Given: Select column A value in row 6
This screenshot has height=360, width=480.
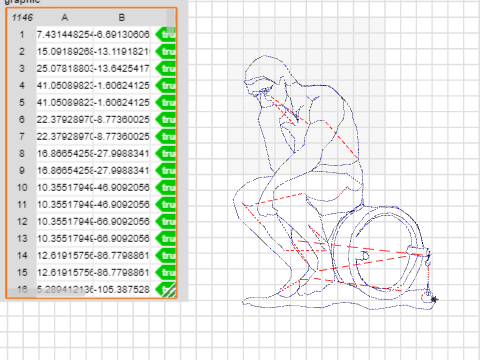Looking at the screenshot, I should [65, 119].
